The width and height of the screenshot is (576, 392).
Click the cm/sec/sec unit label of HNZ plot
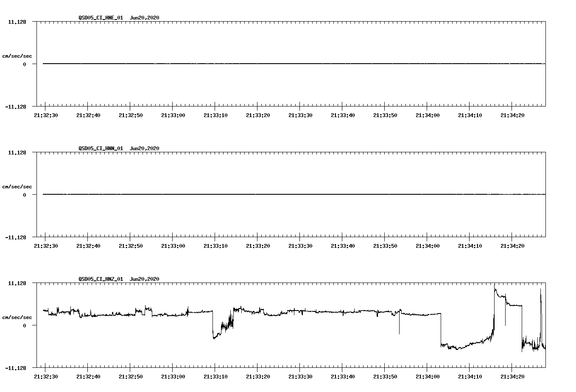[17, 317]
